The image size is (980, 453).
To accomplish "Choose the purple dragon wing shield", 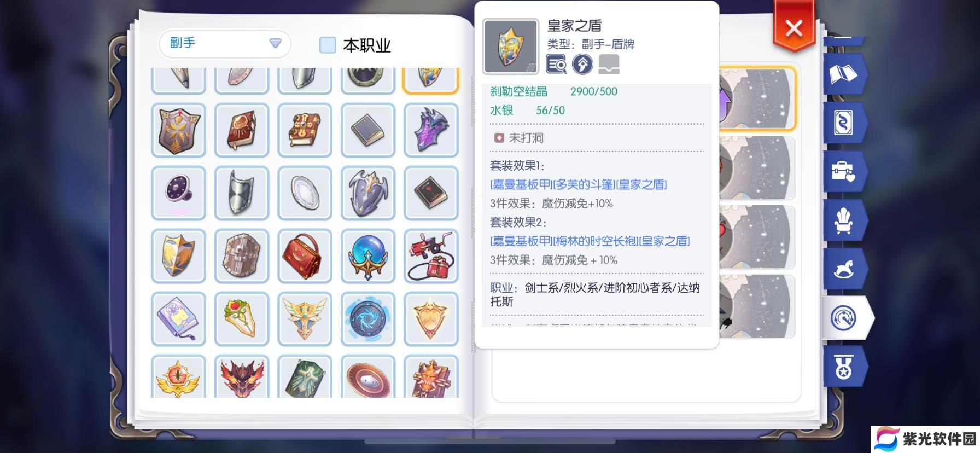I will [x=431, y=130].
